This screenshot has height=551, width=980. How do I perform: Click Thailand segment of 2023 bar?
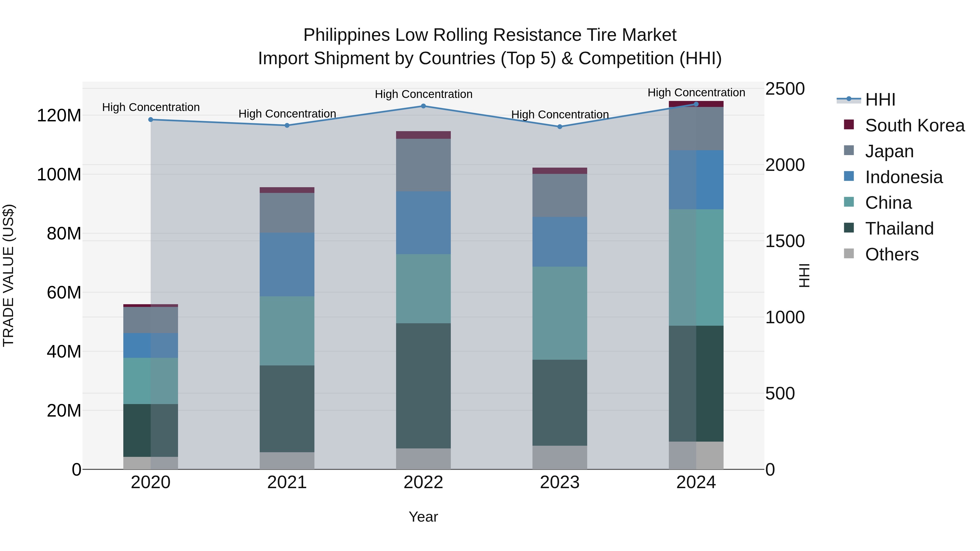tap(560, 403)
